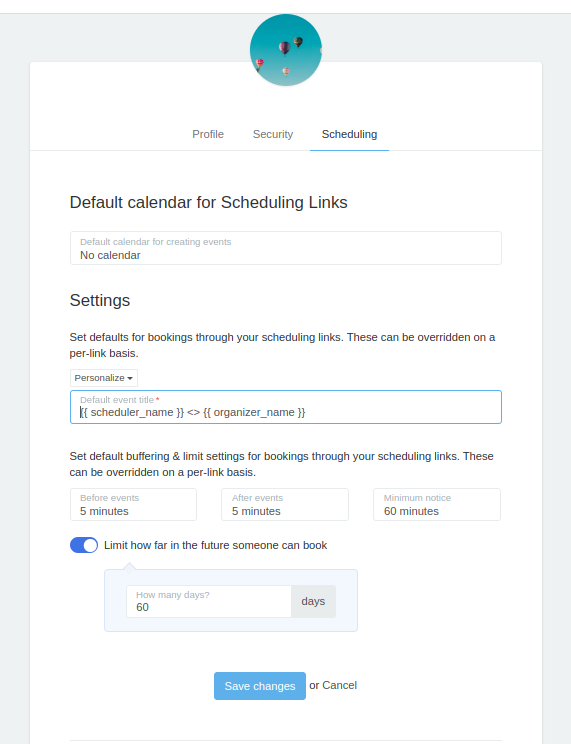Open the Minimum notice dropdown

click(x=437, y=505)
